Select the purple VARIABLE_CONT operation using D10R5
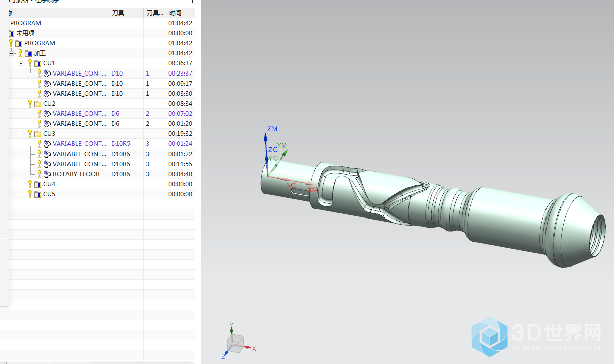This screenshot has height=364, width=614. pyautogui.click(x=80, y=144)
